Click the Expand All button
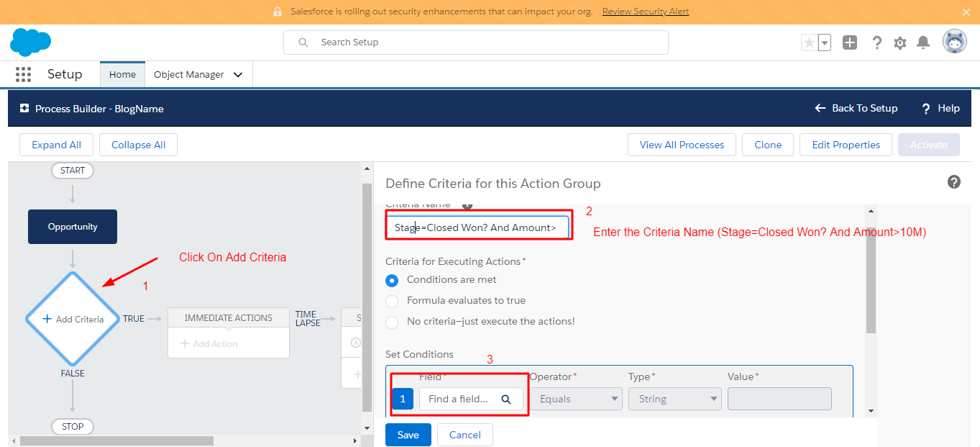This screenshot has width=980, height=447. tap(56, 145)
